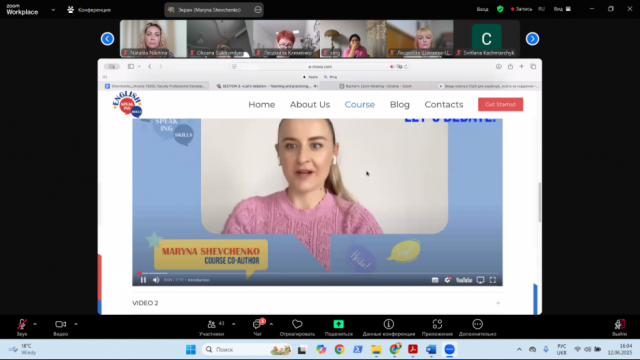Open the Course page
The width and height of the screenshot is (640, 360).
tap(360, 104)
